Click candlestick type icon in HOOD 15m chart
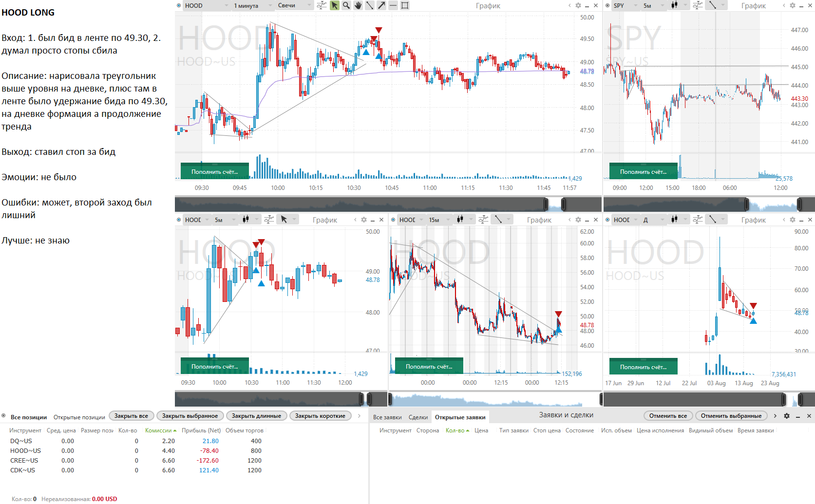815x504 pixels. (460, 220)
